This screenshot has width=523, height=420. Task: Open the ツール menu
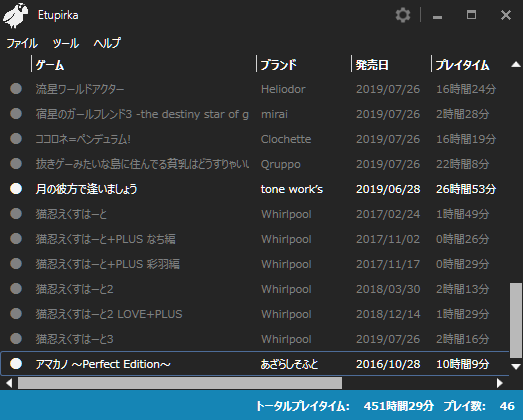pyautogui.click(x=66, y=43)
